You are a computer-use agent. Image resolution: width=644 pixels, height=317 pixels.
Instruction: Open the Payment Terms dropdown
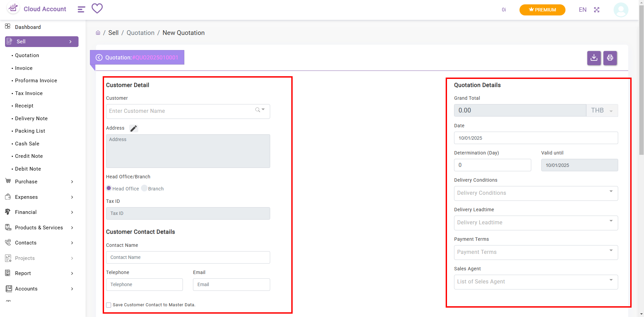[536, 252]
